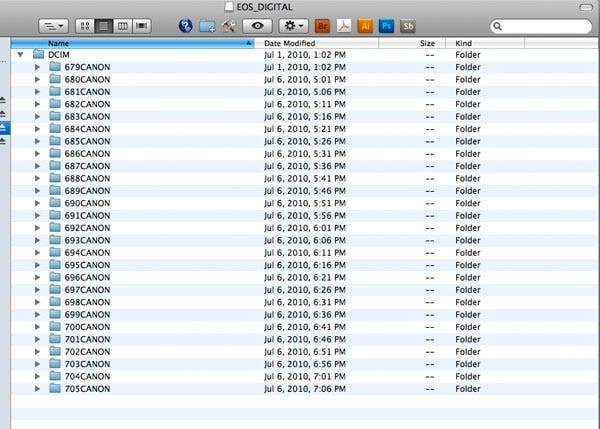This screenshot has width=600, height=429.
Task: Click the 684CANON folder name
Action: click(87, 129)
